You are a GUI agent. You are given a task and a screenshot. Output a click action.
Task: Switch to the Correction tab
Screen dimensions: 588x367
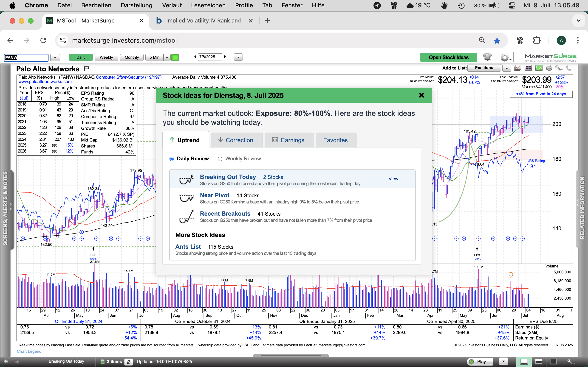click(x=236, y=140)
